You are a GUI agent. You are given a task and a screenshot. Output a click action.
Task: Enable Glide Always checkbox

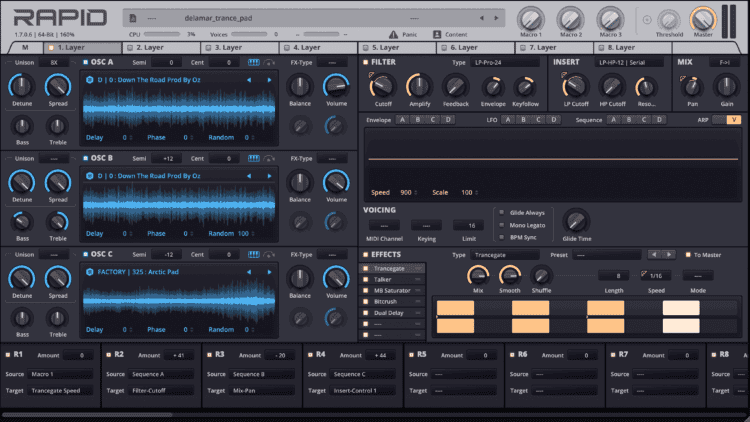click(x=502, y=212)
